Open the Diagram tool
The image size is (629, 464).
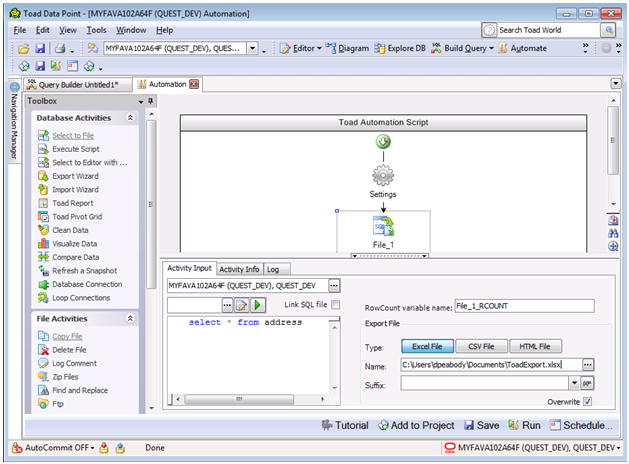click(x=347, y=49)
